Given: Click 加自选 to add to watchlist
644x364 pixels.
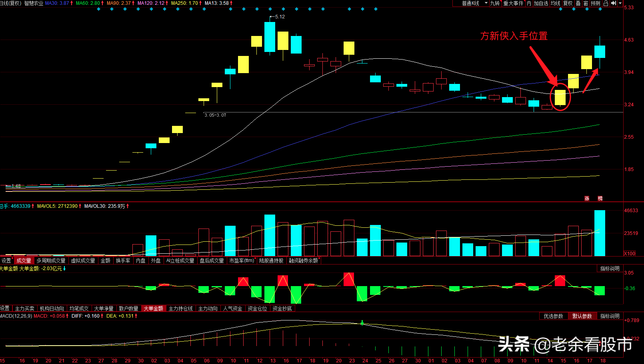Looking at the screenshot, I should 541,3.
